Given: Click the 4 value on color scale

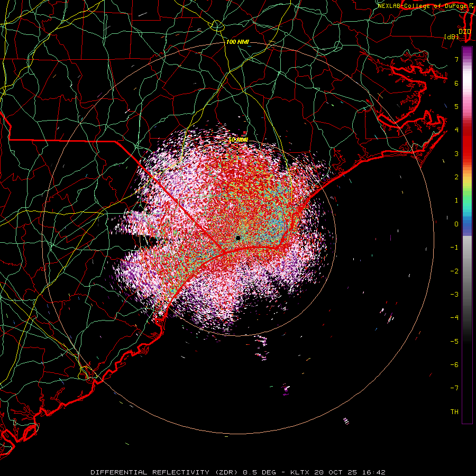Looking at the screenshot, I should point(456,130).
